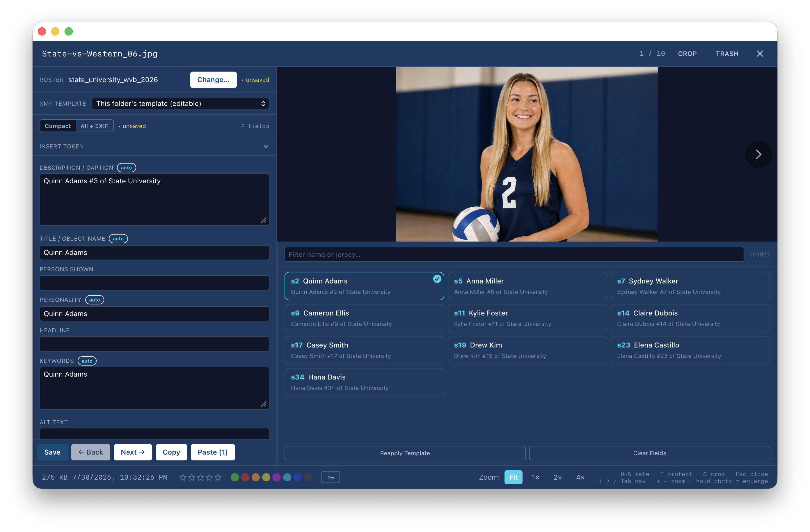Click the Title auto badge
The height and width of the screenshot is (532, 810).
[x=118, y=239]
